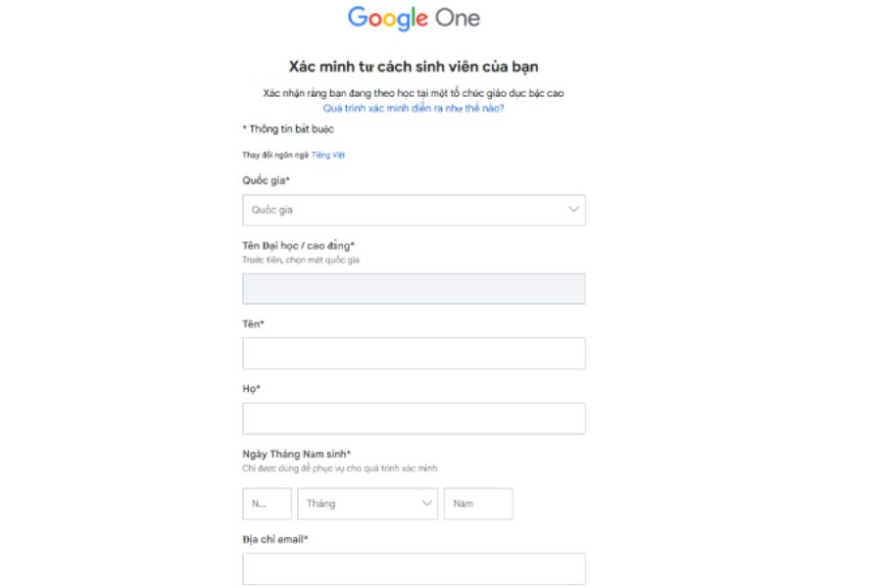Click the day of birth input box
The image size is (882, 588).
[267, 504]
